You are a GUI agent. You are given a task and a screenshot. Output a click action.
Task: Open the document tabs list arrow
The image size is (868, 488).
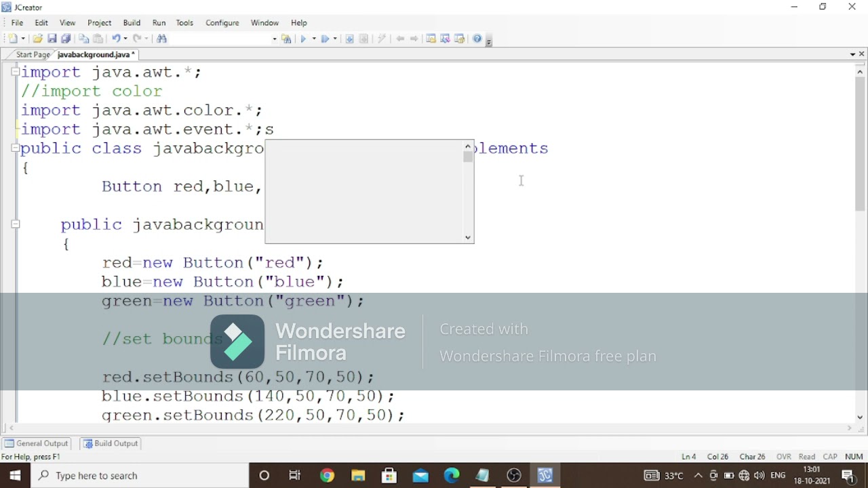point(852,54)
